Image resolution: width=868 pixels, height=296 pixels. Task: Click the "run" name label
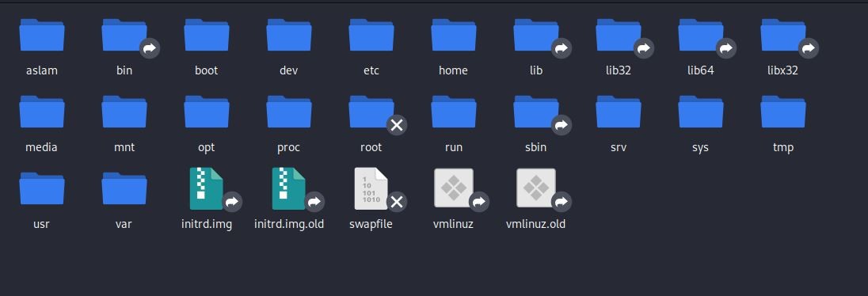coord(453,148)
